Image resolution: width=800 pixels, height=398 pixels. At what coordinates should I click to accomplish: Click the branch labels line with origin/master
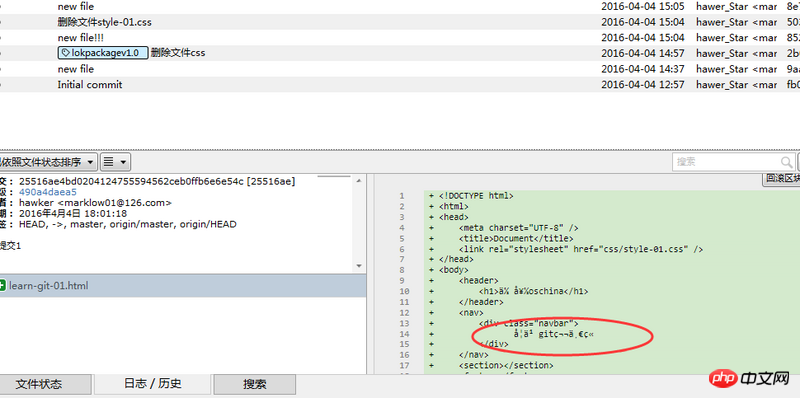[128, 224]
